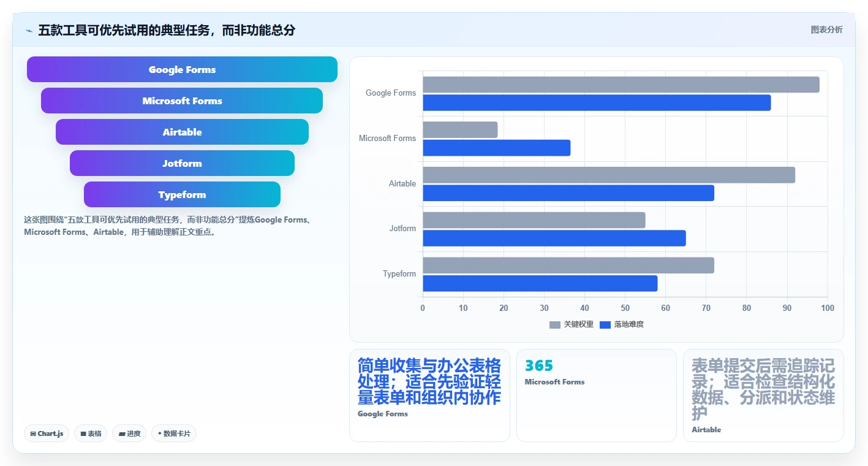Image resolution: width=868 pixels, height=466 pixels.
Task: Select the Jotform funnel stage
Action: click(182, 163)
